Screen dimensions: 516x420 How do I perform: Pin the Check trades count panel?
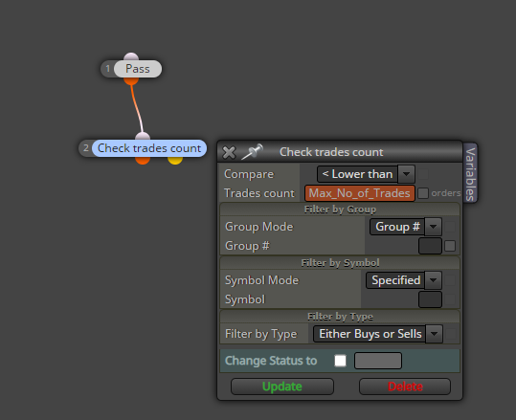tap(253, 151)
